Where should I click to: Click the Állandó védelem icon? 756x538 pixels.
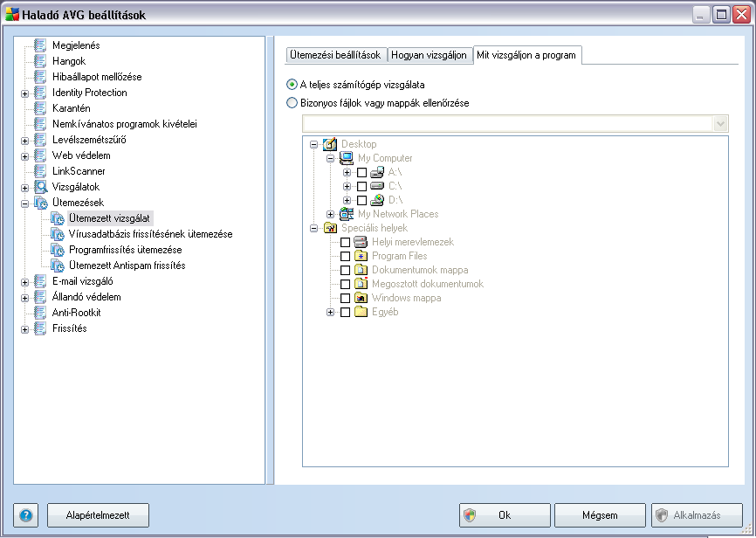[40, 297]
